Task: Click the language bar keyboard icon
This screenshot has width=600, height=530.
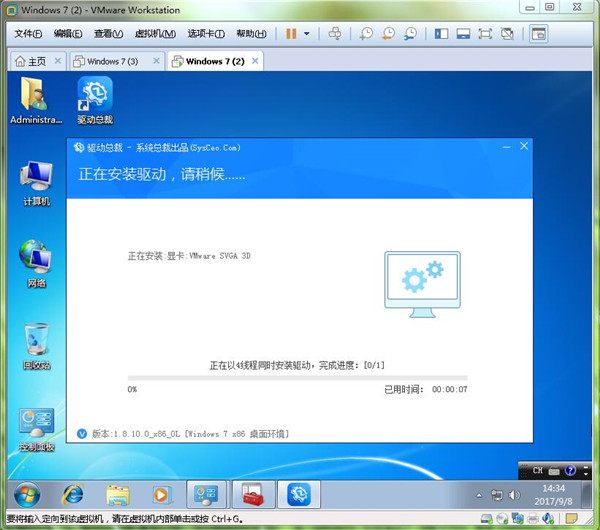Action: (554, 471)
